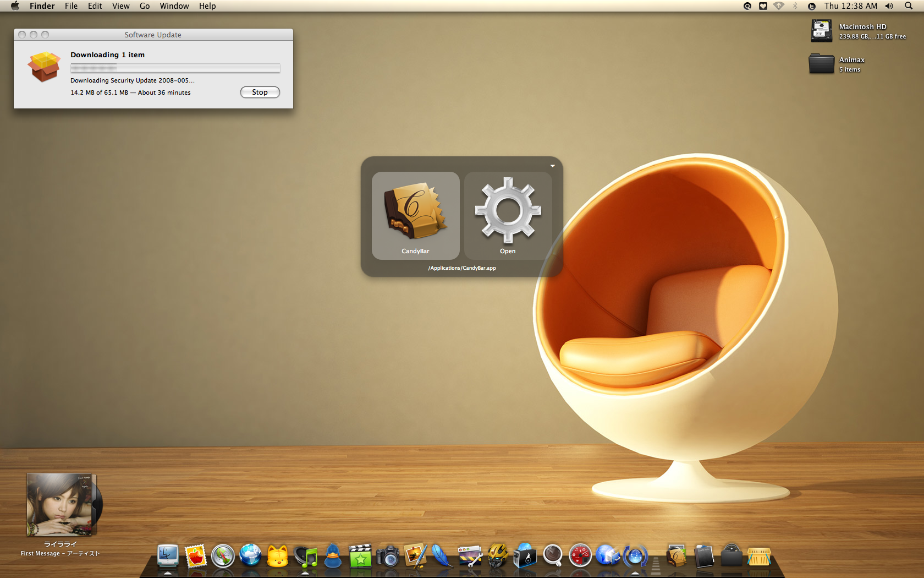The height and width of the screenshot is (578, 924).
Task: Open the red gauge dial icon in Dock
Action: pyautogui.click(x=580, y=556)
